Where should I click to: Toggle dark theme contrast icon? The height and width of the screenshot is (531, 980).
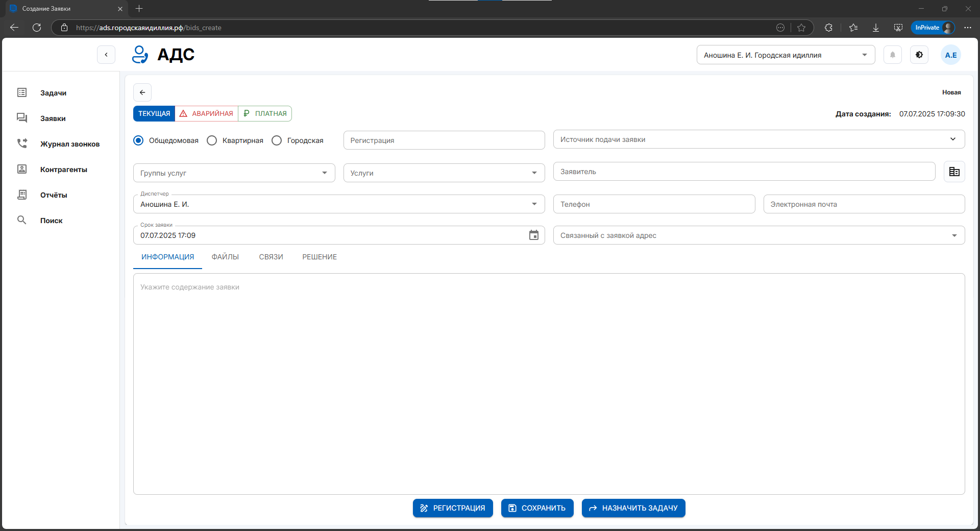click(x=919, y=55)
